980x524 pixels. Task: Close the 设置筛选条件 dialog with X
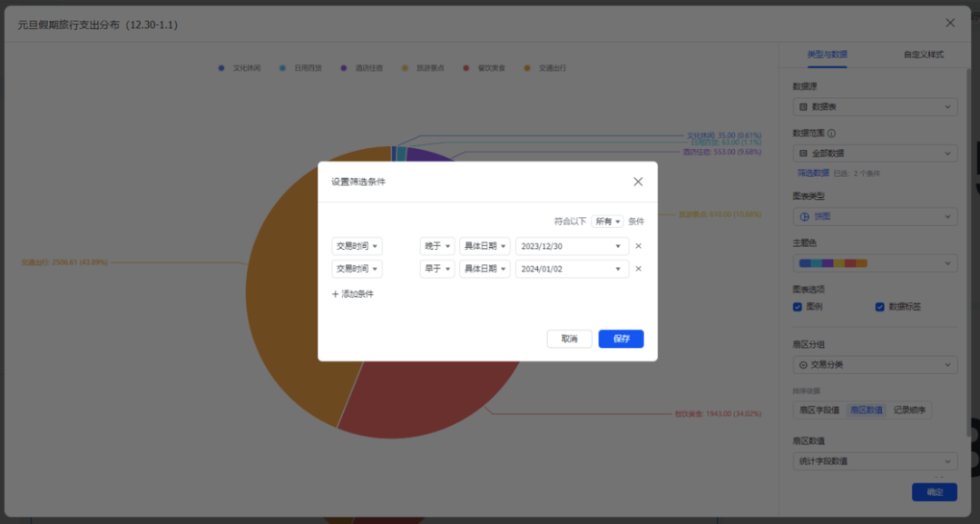click(x=638, y=182)
